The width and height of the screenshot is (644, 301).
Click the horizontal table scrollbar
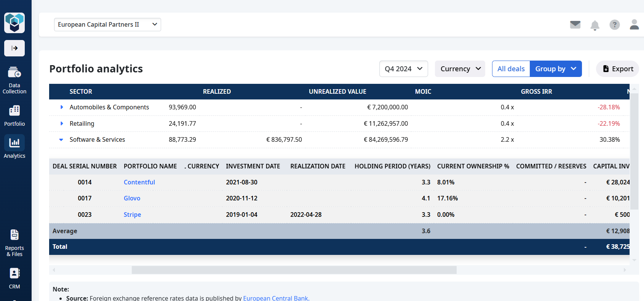click(x=294, y=270)
